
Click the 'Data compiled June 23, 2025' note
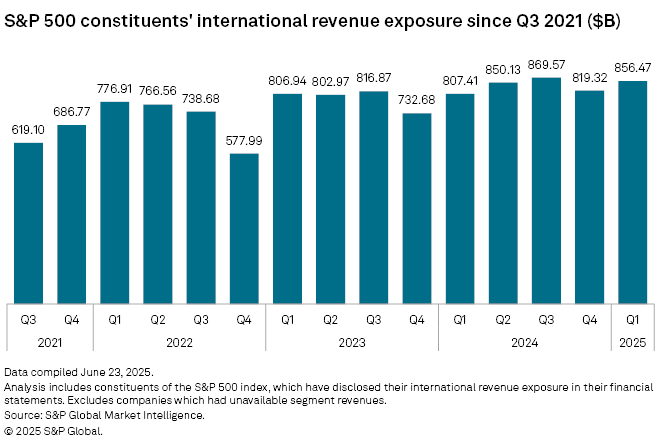coord(79,371)
